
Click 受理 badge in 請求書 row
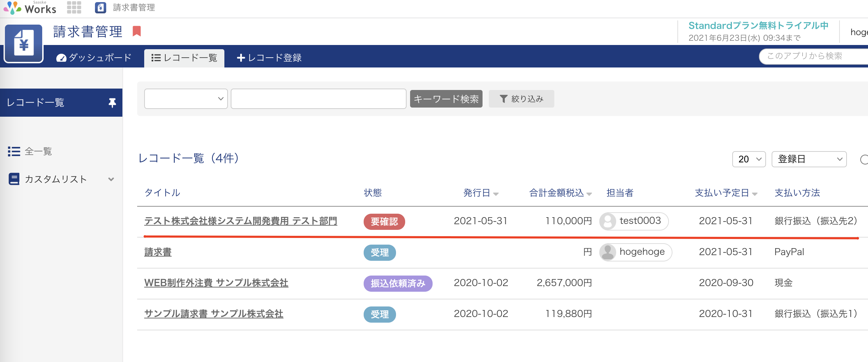click(x=379, y=253)
